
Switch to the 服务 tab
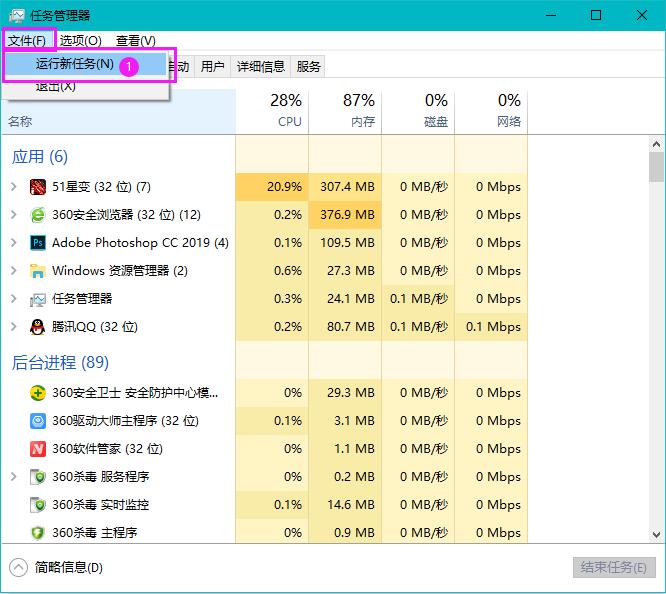(x=308, y=67)
